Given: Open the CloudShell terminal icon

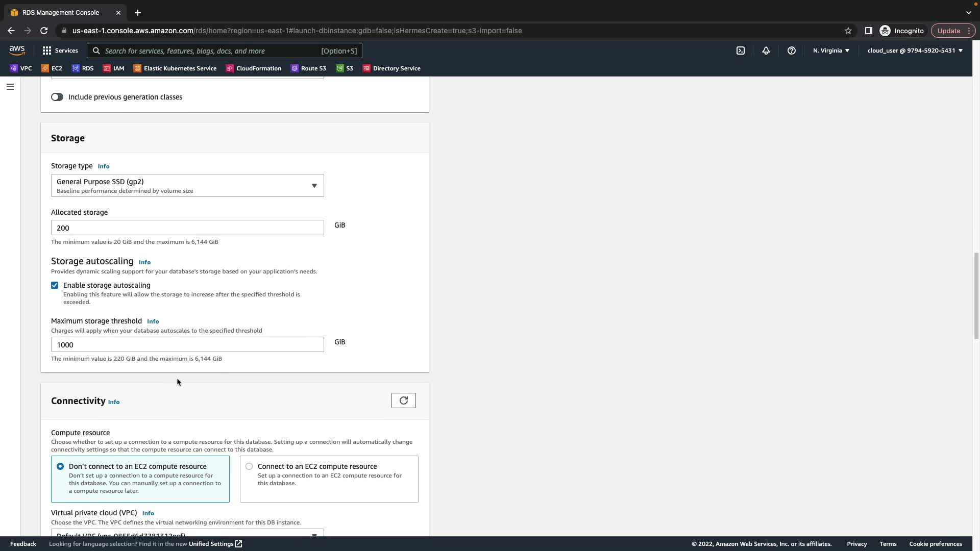Looking at the screenshot, I should [740, 51].
